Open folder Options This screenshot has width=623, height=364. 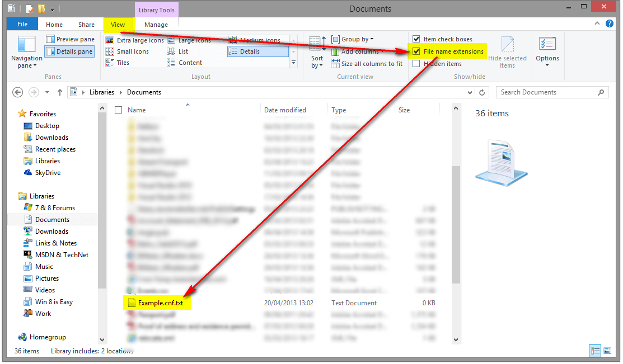coord(547,51)
